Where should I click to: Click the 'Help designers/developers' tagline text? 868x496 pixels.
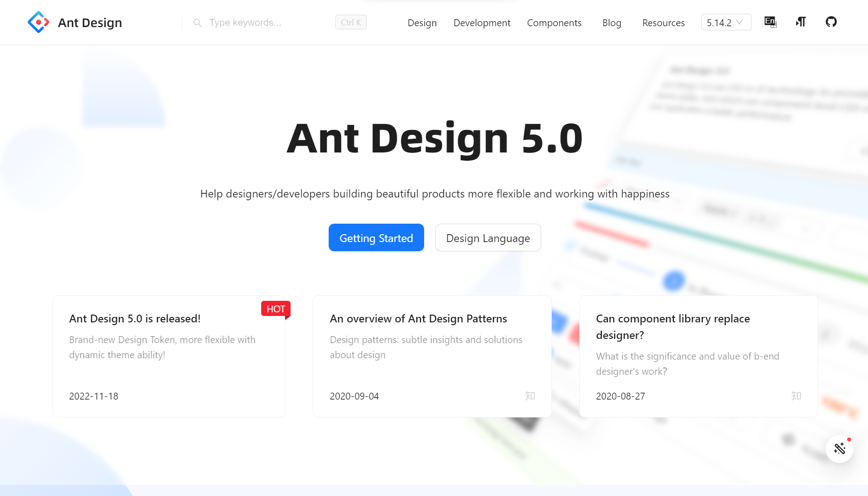pyautogui.click(x=435, y=194)
